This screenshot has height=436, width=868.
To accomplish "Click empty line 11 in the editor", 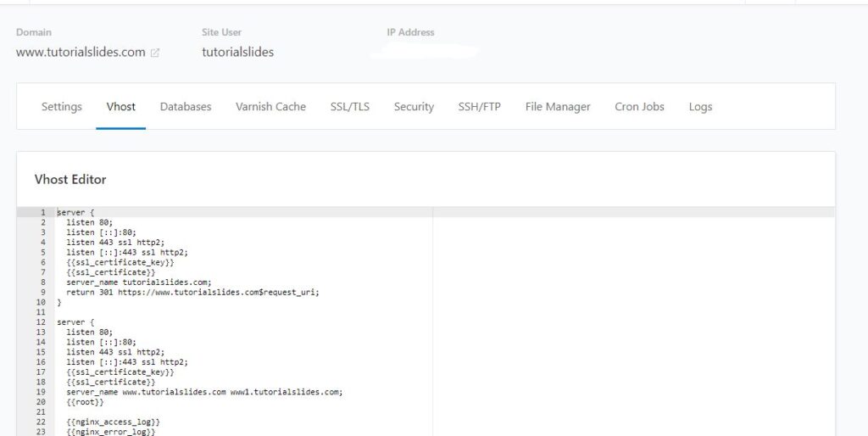I will 243,312.
